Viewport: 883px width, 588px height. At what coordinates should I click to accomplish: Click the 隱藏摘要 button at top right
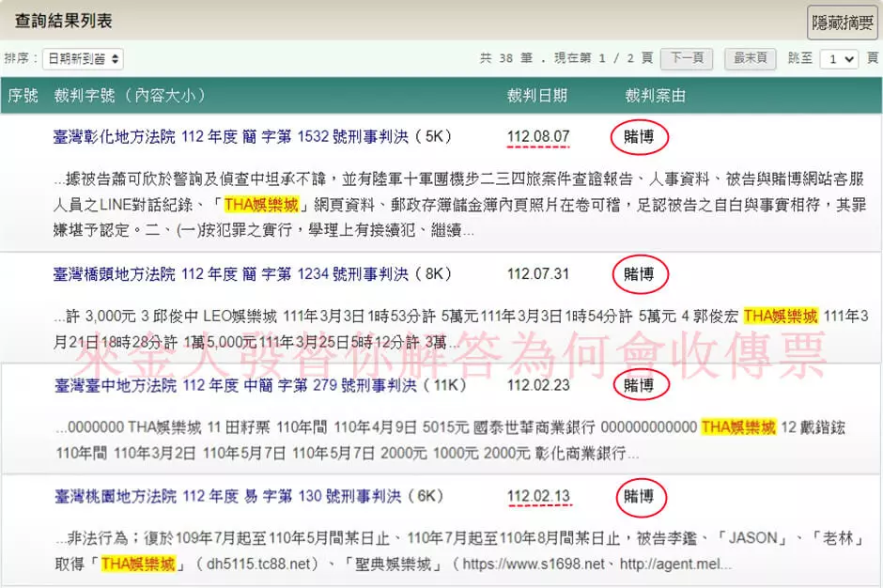(842, 23)
